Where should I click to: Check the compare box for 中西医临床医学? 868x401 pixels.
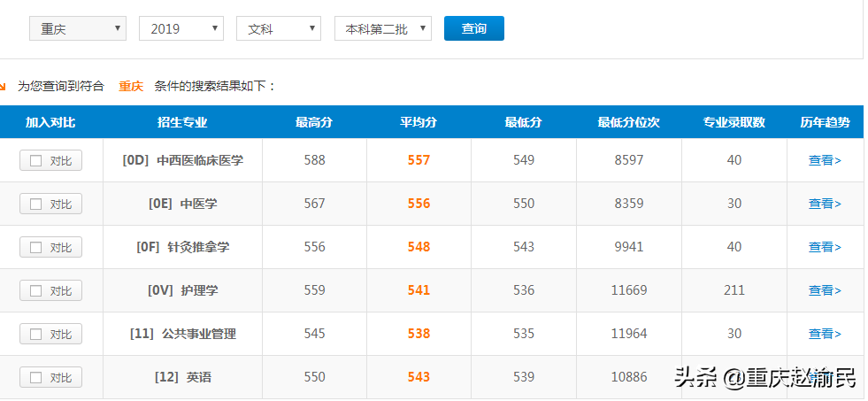click(36, 161)
